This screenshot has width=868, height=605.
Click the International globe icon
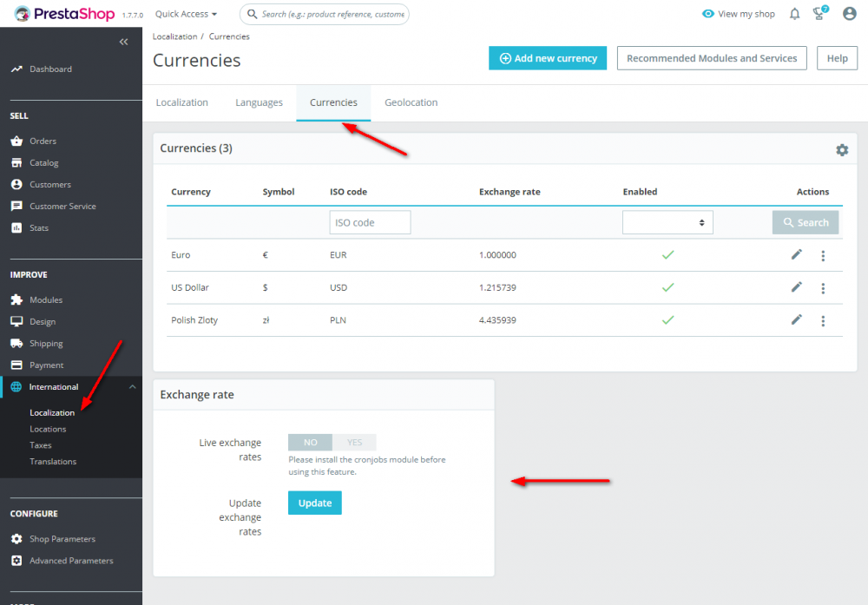(16, 386)
